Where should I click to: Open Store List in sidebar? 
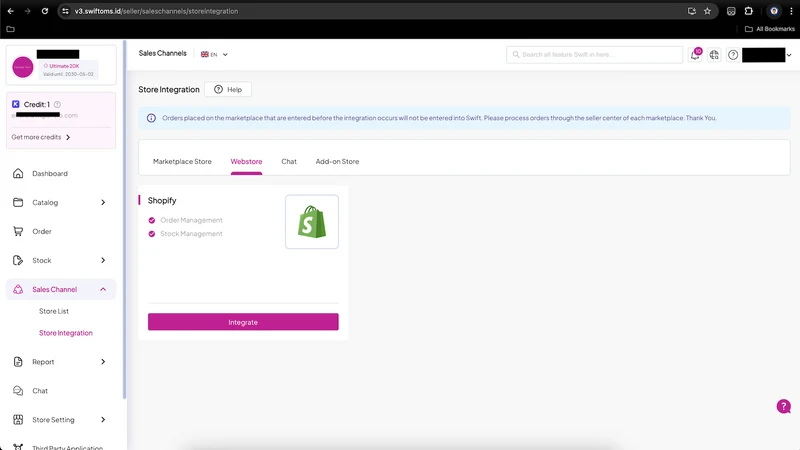(54, 311)
